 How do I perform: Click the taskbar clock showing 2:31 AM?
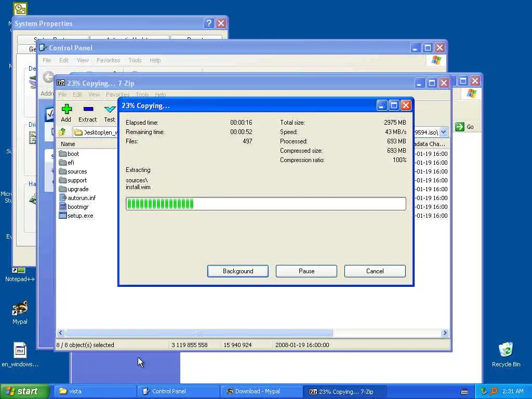pyautogui.click(x=513, y=391)
